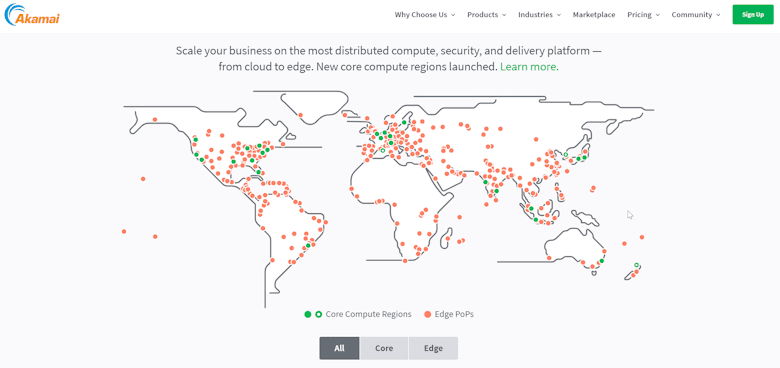The width and height of the screenshot is (780, 368).
Task: Expand the Pricing dropdown
Action: click(x=643, y=14)
